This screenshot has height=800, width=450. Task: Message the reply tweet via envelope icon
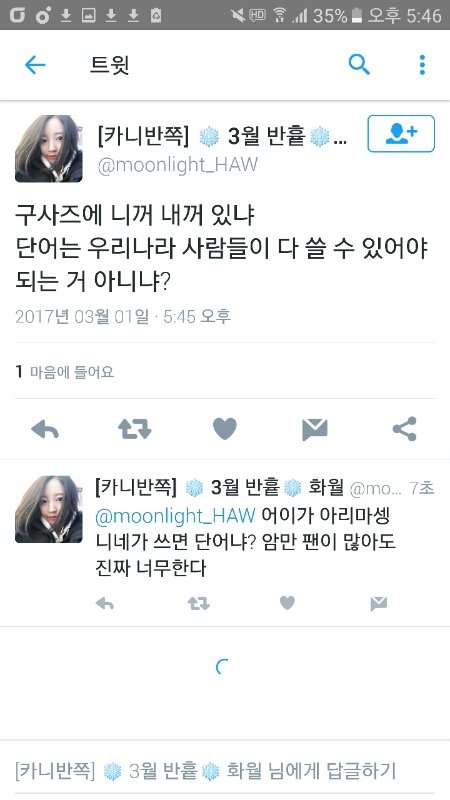point(379,604)
